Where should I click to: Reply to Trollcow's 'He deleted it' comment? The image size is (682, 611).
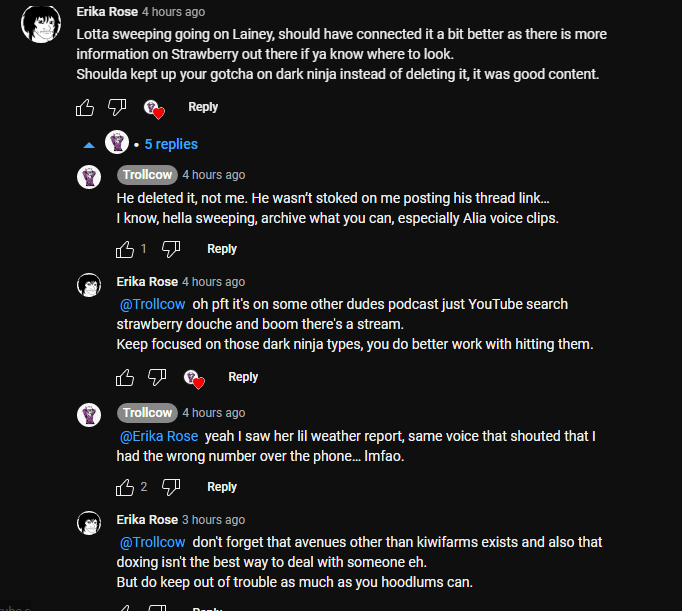pyautogui.click(x=222, y=249)
